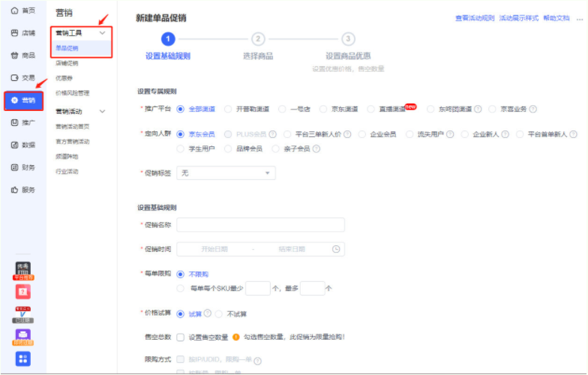
Task: Open 行业活动 menu item
Action: coord(67,171)
